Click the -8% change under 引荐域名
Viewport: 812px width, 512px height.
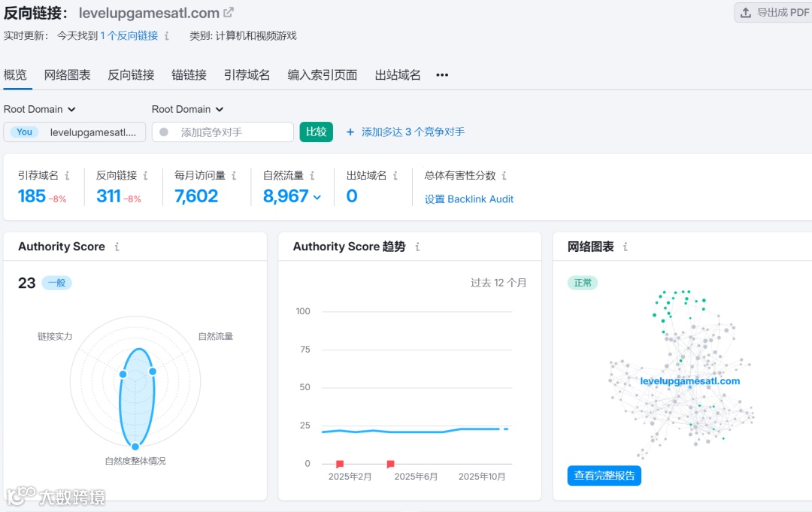coord(57,198)
